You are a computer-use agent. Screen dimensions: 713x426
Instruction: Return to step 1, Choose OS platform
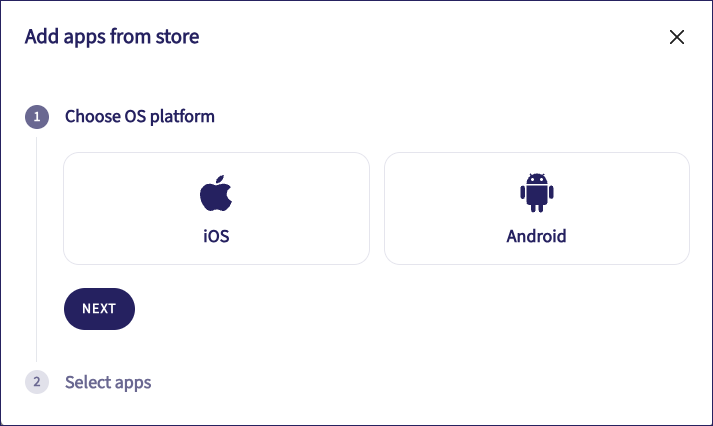pyautogui.click(x=140, y=117)
